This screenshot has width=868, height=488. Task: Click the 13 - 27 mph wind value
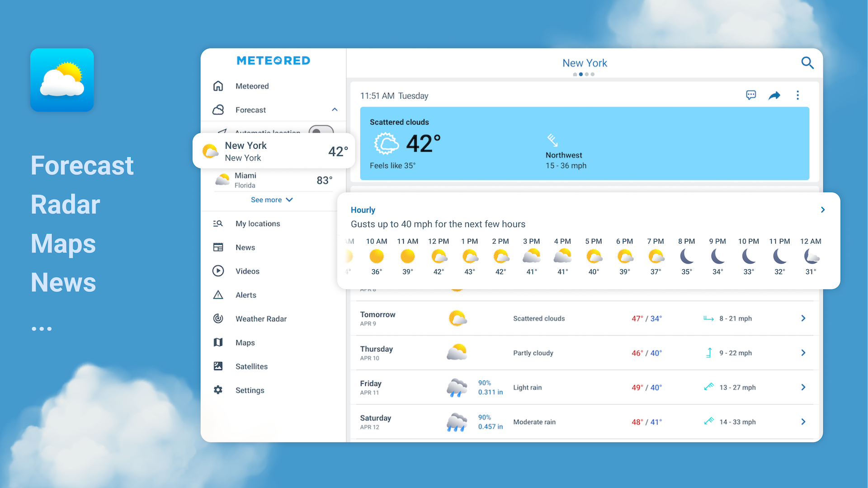click(737, 387)
